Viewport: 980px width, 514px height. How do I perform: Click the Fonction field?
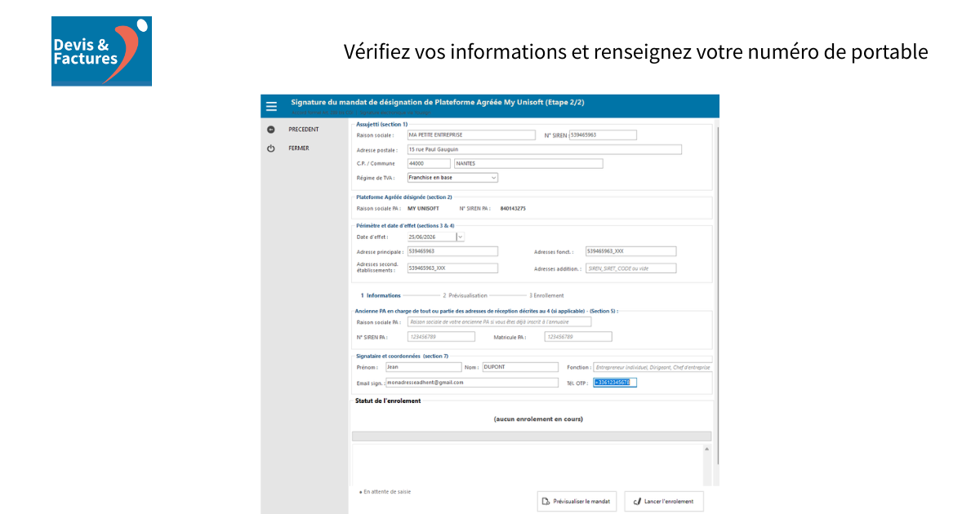[653, 367]
